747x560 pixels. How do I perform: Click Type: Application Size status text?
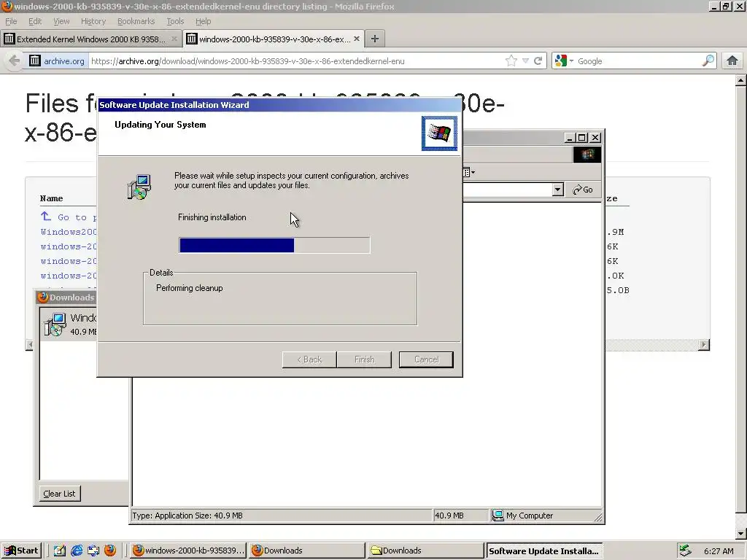coord(187,516)
